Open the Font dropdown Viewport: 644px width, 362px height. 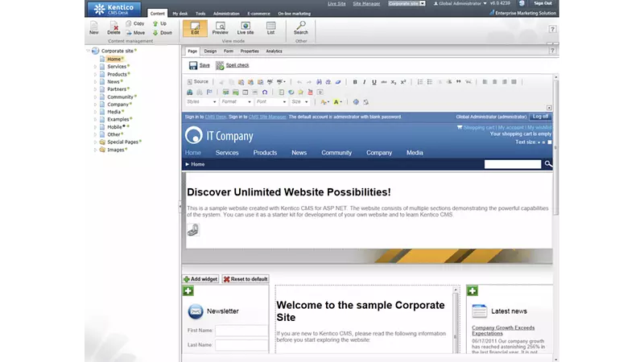(x=271, y=102)
